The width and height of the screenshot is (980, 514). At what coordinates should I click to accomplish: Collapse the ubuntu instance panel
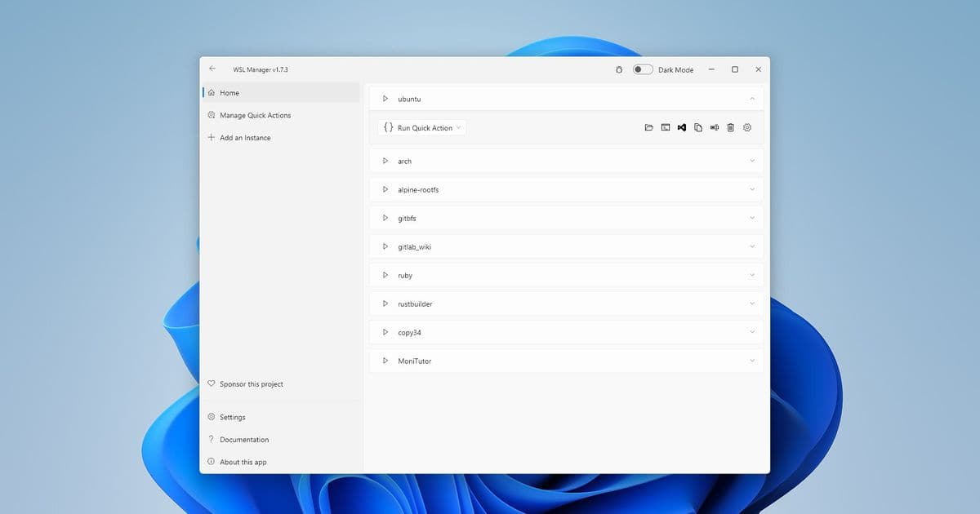coord(752,98)
